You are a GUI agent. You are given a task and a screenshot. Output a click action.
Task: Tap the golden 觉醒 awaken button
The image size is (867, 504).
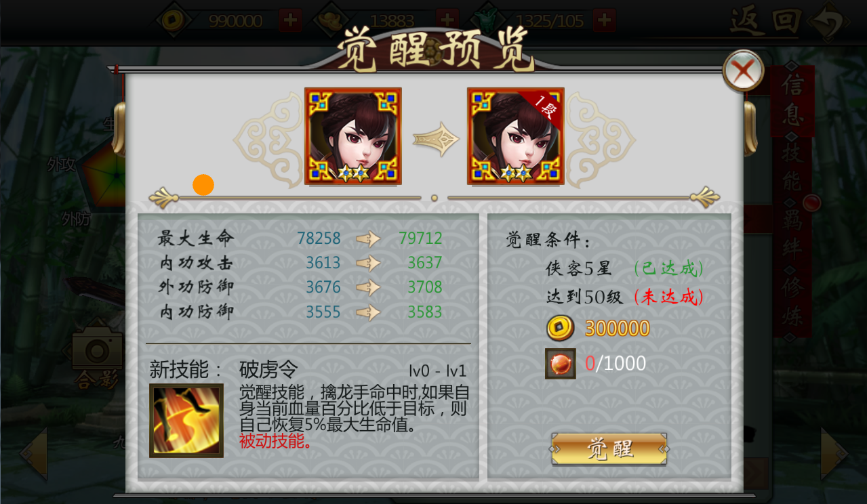click(x=609, y=448)
